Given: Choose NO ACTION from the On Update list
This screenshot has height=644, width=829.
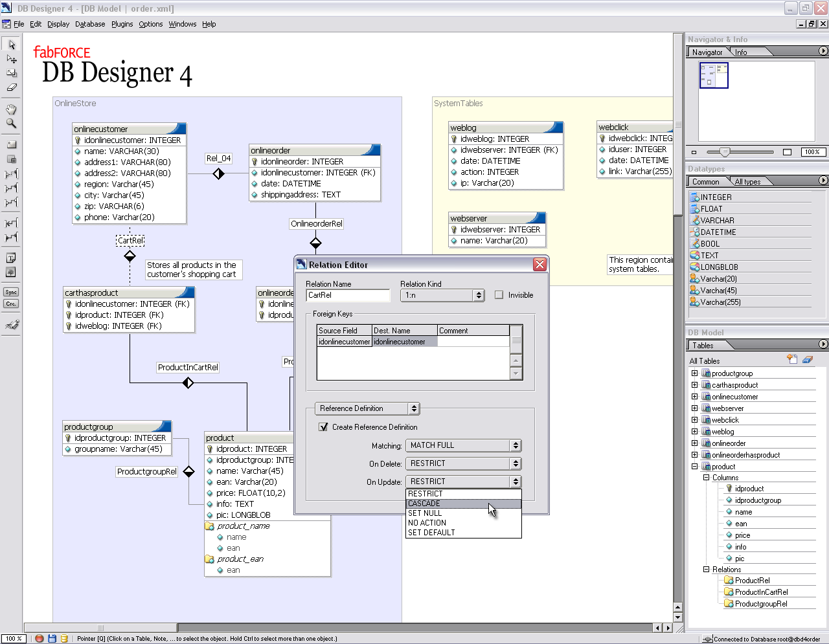Looking at the screenshot, I should click(463, 523).
